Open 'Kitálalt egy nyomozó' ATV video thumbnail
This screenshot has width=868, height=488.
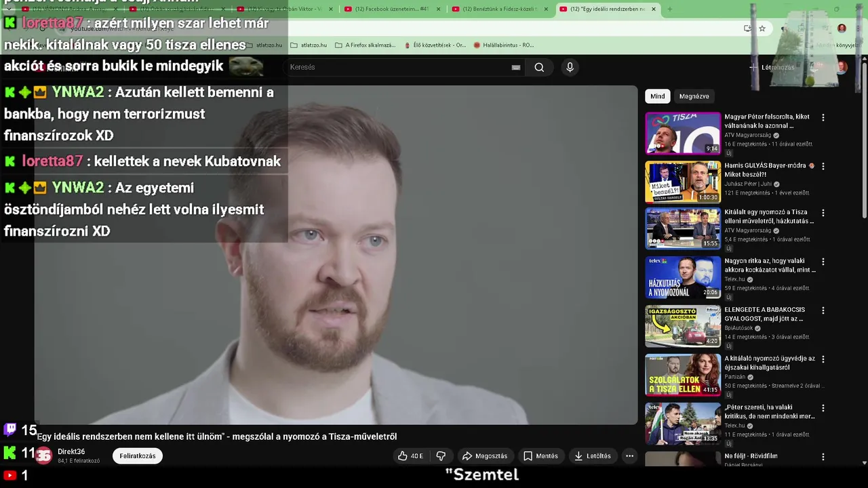(x=682, y=228)
